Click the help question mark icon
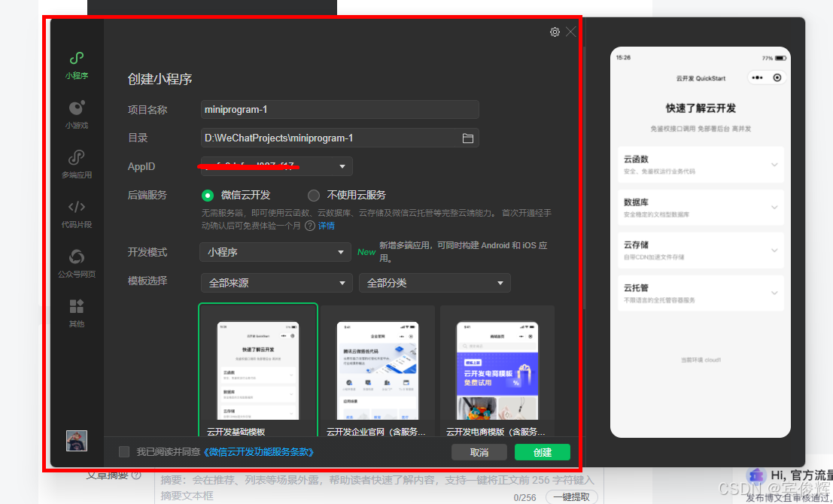This screenshot has width=833, height=504. (x=310, y=226)
